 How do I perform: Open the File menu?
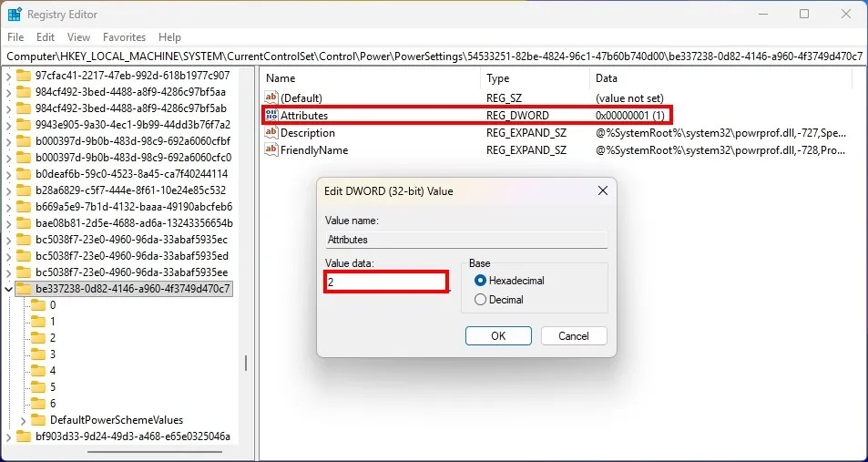click(x=15, y=37)
